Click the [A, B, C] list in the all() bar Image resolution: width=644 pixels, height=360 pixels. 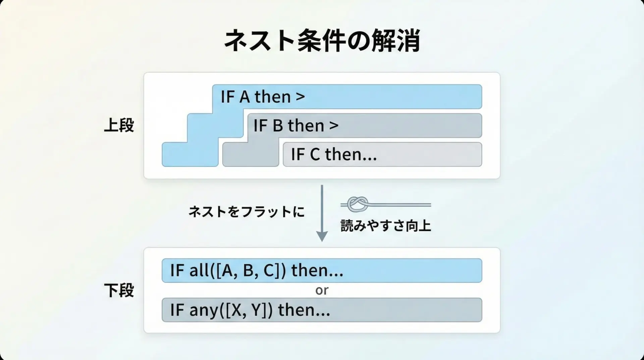248,270
